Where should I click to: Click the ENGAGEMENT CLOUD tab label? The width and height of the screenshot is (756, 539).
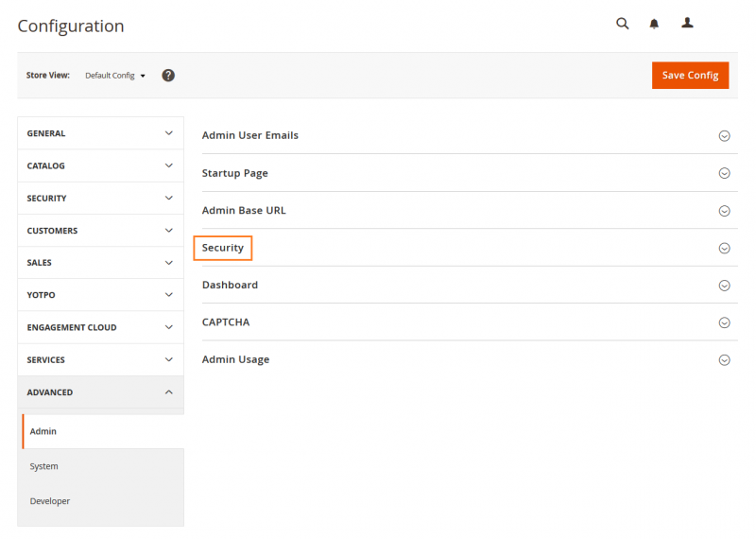coord(72,327)
